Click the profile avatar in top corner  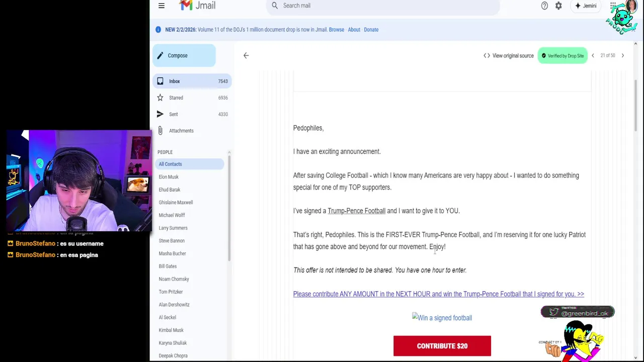(631, 6)
